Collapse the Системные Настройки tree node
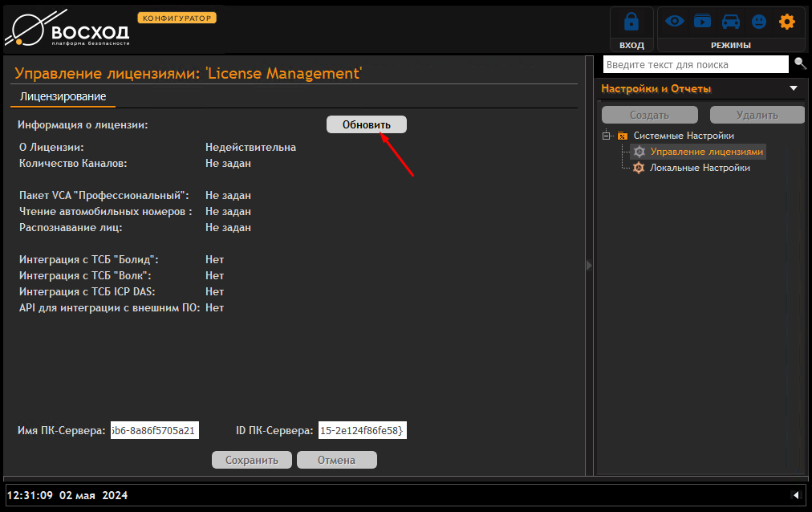812x512 pixels. tap(607, 136)
